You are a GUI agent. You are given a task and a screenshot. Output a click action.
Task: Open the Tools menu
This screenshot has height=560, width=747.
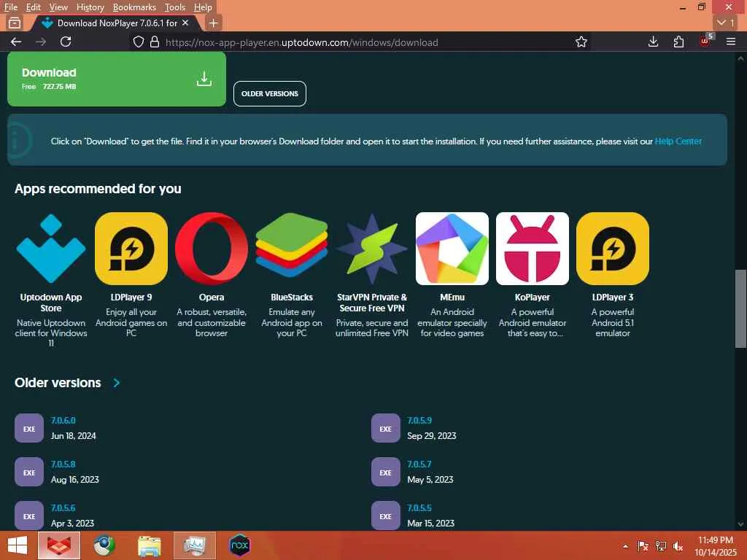tap(175, 7)
